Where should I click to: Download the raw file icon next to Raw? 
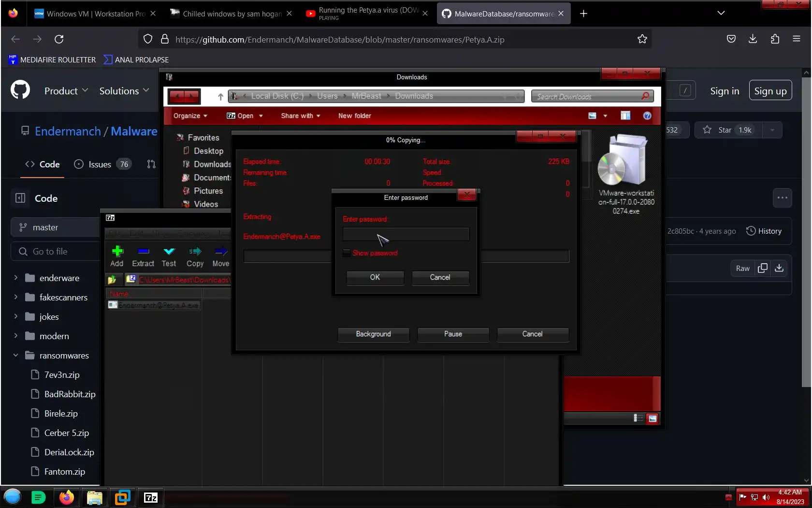pyautogui.click(x=779, y=268)
